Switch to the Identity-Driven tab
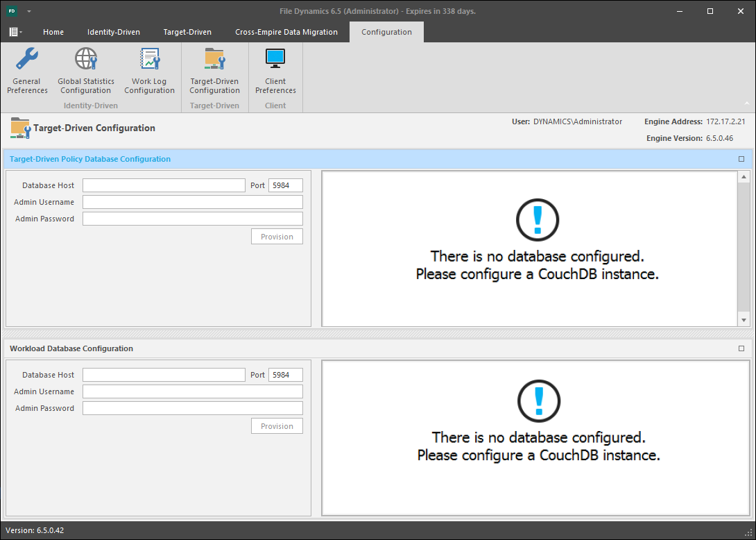The width and height of the screenshot is (756, 540). 114,32
